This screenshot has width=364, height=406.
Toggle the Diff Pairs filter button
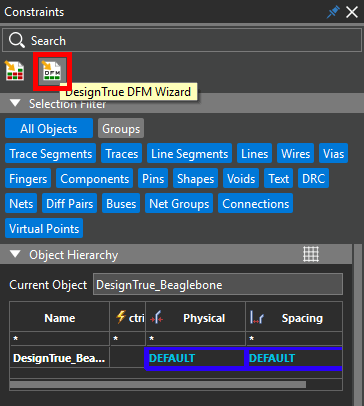click(x=70, y=203)
